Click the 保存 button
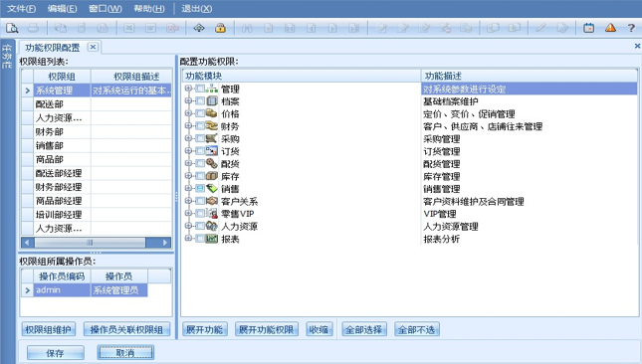Screen dimensions: 642x364 56,352
